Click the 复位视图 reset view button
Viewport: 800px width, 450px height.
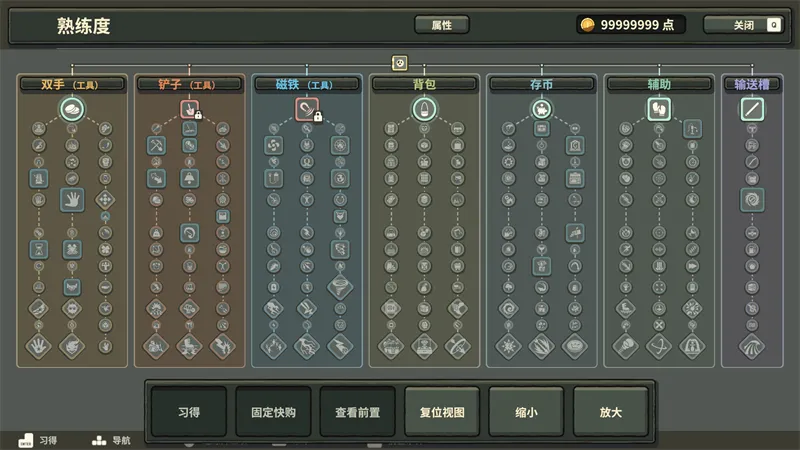(x=442, y=412)
